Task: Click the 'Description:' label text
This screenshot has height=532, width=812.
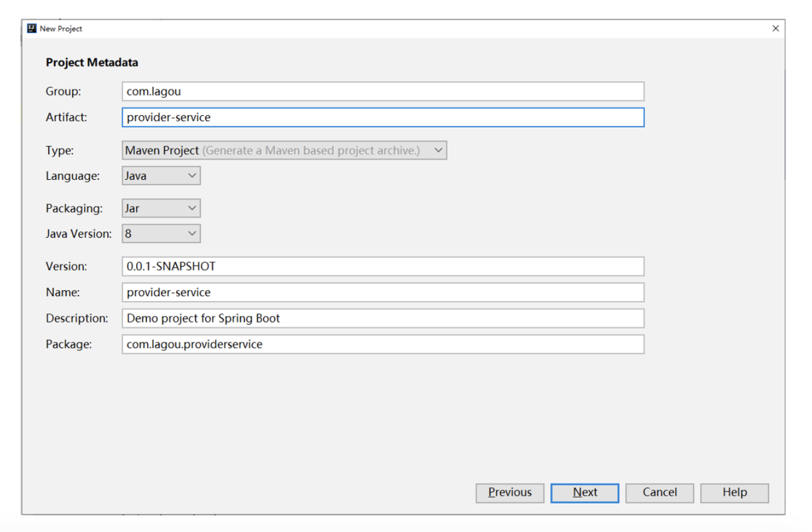Action: [76, 318]
